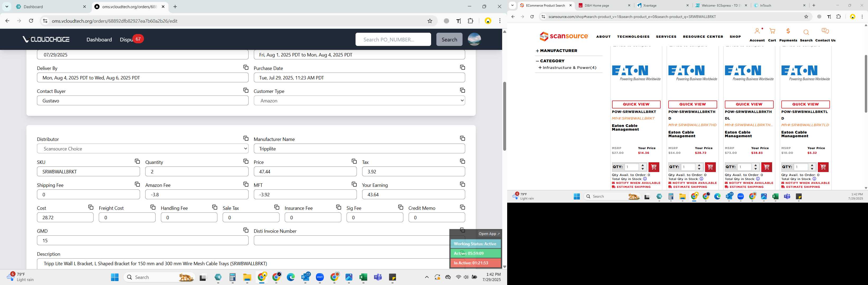
Task: Open the Distributor dropdown (Scansource Choice)
Action: (143, 149)
